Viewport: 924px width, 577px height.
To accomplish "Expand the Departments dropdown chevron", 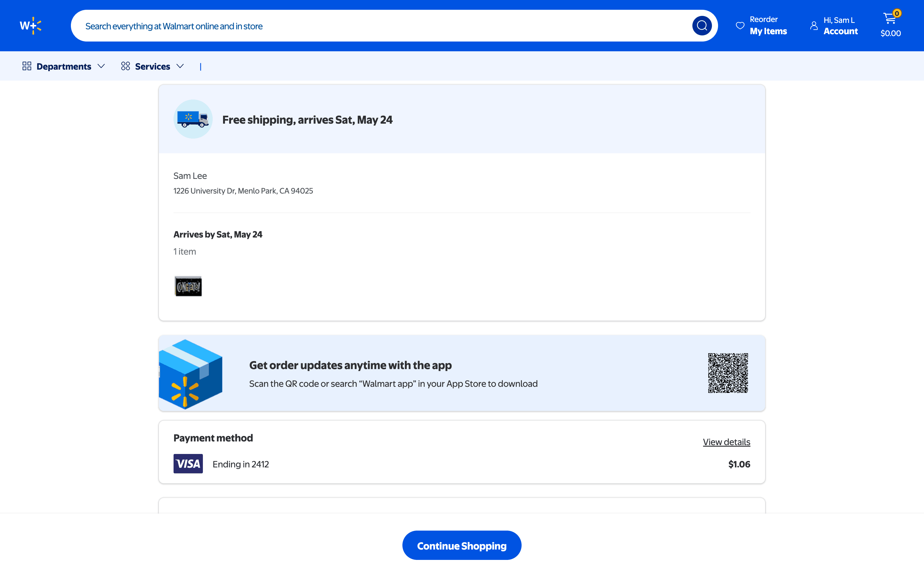I will click(101, 67).
